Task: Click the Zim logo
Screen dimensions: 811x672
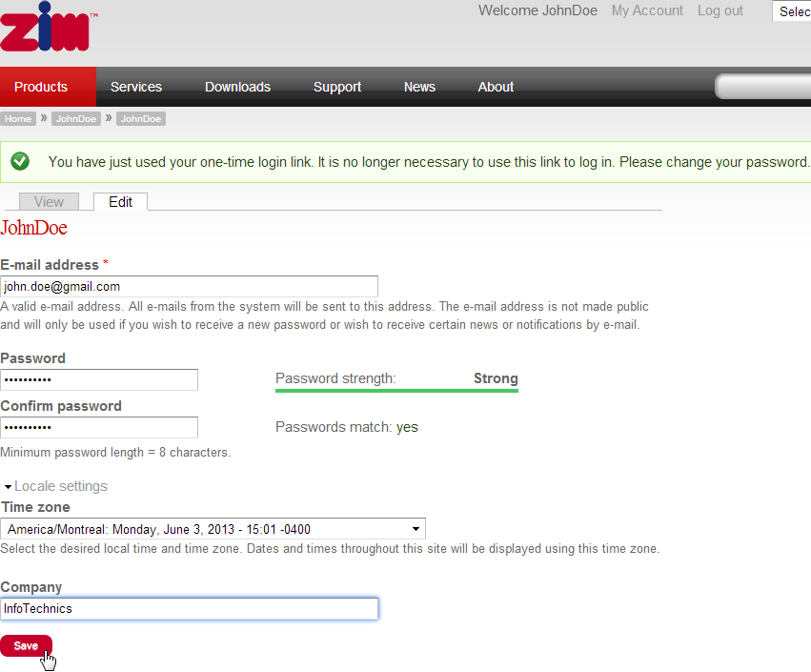Action: pos(46,28)
